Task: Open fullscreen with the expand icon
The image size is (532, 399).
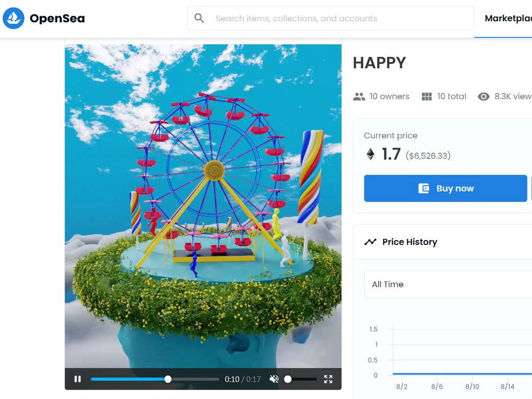Action: (x=328, y=379)
